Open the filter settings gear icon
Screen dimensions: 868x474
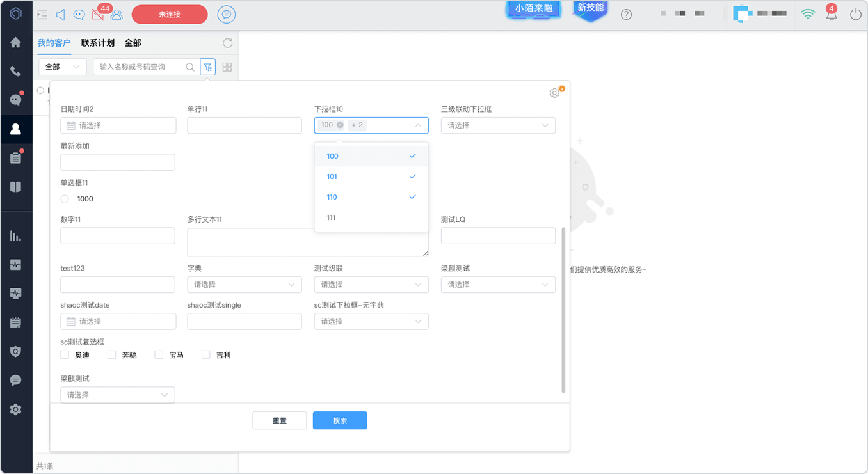554,93
